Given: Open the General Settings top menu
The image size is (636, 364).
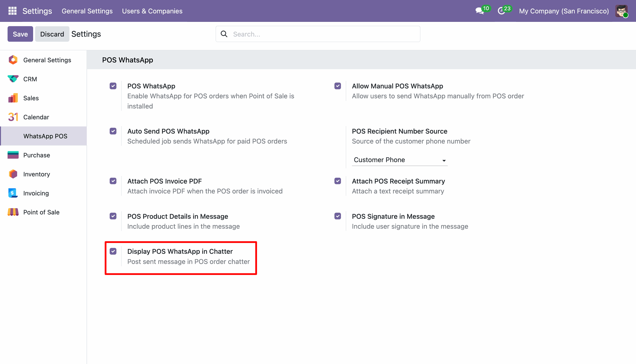Looking at the screenshot, I should tap(87, 11).
